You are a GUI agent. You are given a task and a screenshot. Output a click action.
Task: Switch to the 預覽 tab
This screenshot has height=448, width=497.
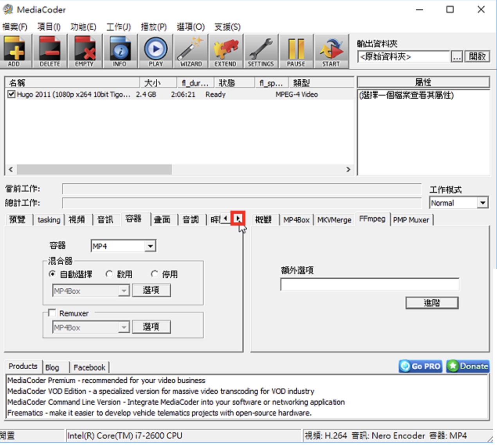tap(18, 220)
